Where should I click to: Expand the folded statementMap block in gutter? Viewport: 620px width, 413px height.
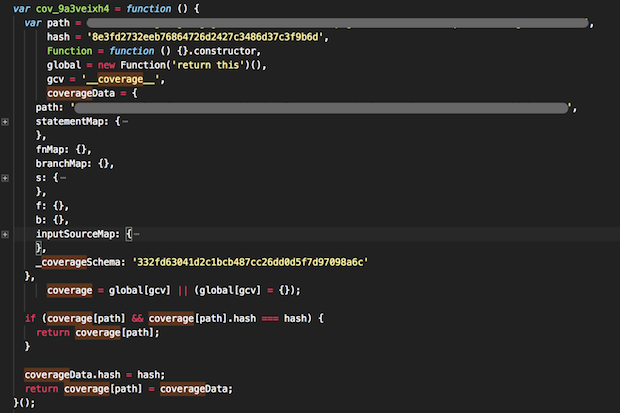point(5,122)
